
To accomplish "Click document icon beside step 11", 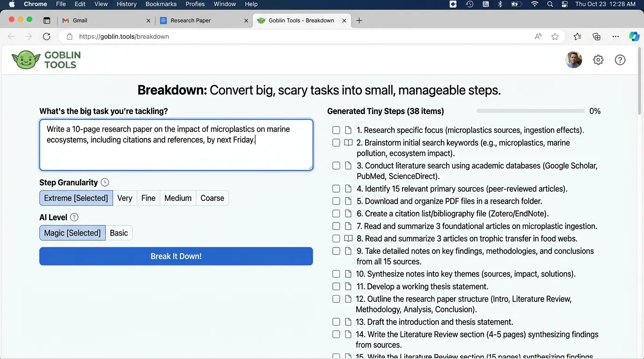I will pyautogui.click(x=348, y=287).
